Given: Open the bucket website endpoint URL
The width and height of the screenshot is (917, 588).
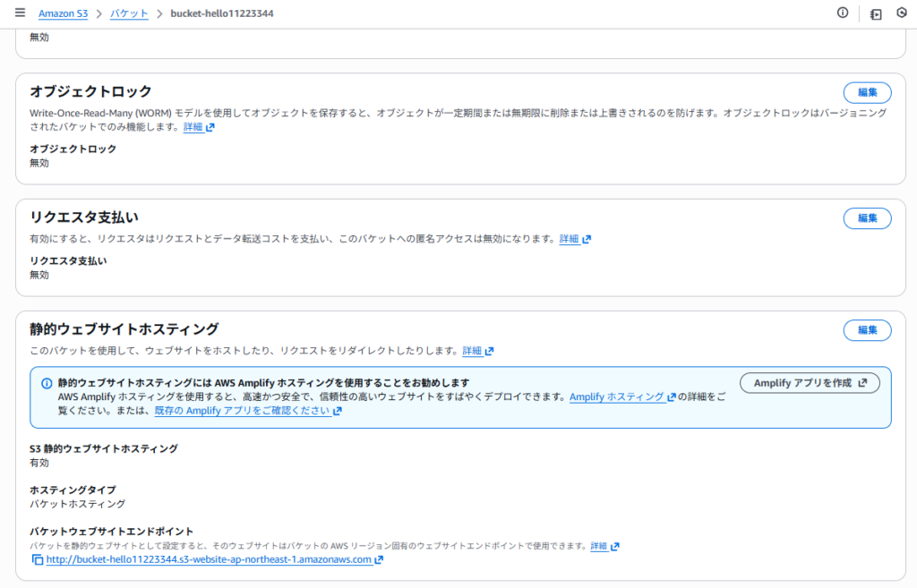Looking at the screenshot, I should pyautogui.click(x=208, y=560).
